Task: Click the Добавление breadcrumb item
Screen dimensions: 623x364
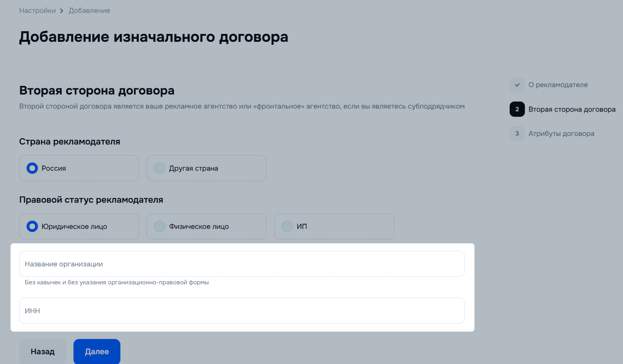Action: click(90, 11)
